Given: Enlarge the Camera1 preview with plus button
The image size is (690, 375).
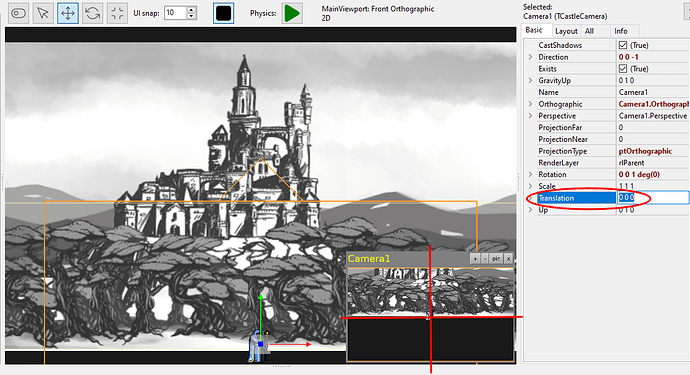Looking at the screenshot, I should [x=475, y=258].
